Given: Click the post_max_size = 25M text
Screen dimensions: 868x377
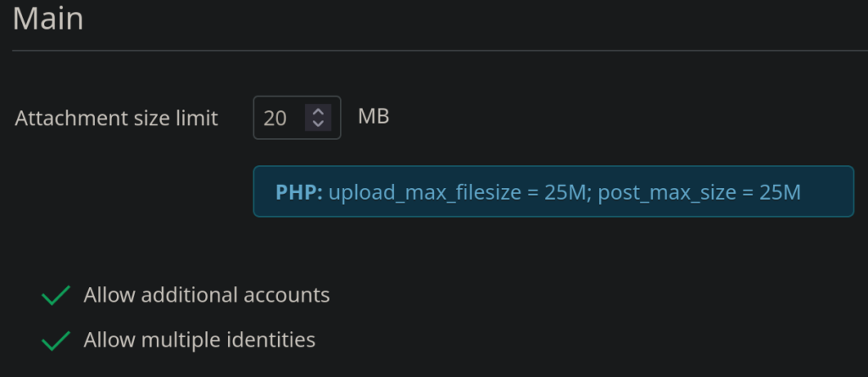Looking at the screenshot, I should coord(699,192).
